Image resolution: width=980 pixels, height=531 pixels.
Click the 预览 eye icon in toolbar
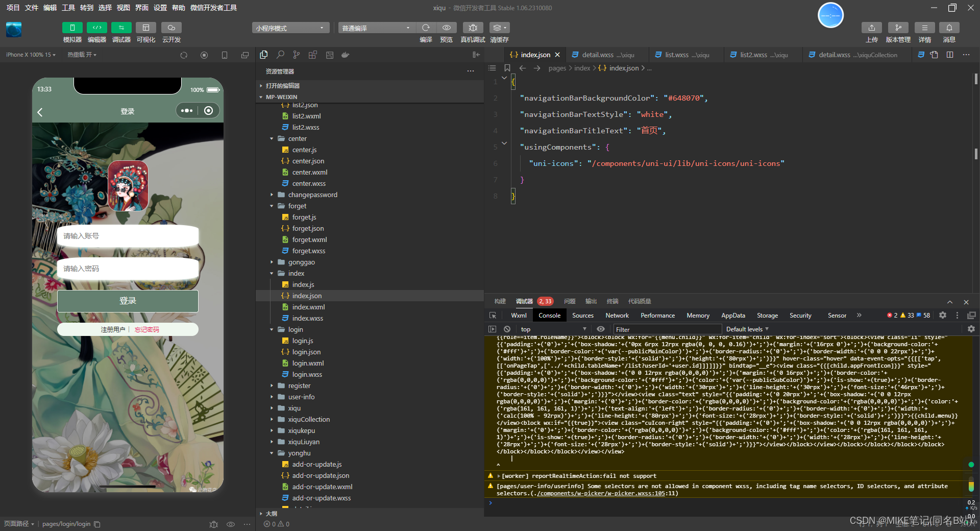(x=446, y=28)
